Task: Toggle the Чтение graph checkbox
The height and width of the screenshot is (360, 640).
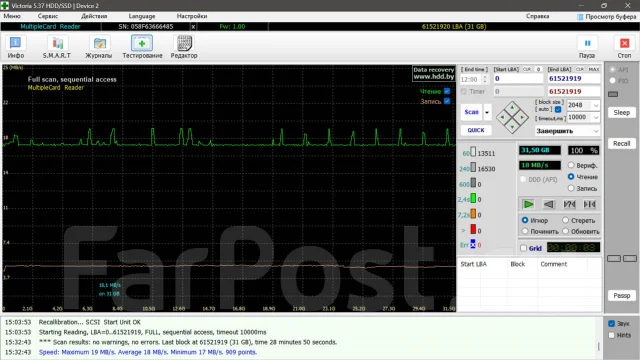Action: [x=447, y=91]
